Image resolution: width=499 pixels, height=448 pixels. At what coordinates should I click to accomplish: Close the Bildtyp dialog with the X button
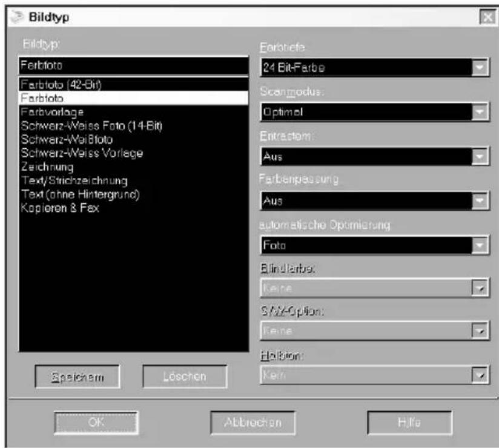pyautogui.click(x=487, y=17)
